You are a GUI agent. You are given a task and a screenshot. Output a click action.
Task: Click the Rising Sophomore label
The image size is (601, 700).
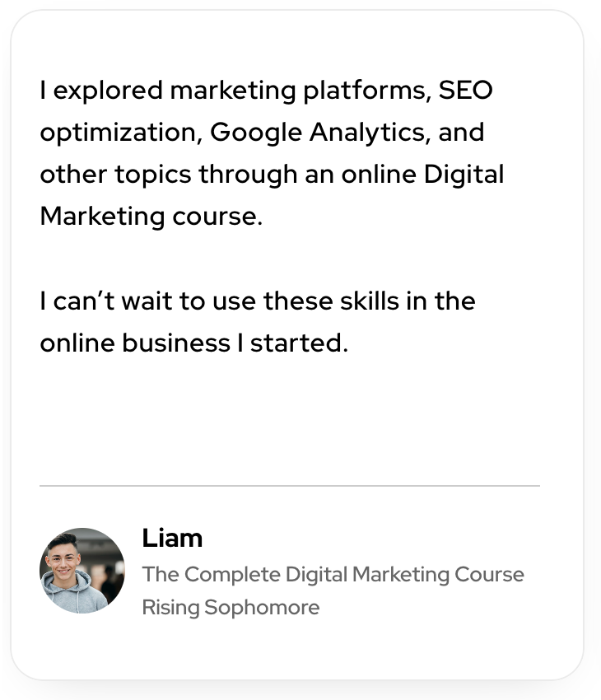tap(231, 608)
